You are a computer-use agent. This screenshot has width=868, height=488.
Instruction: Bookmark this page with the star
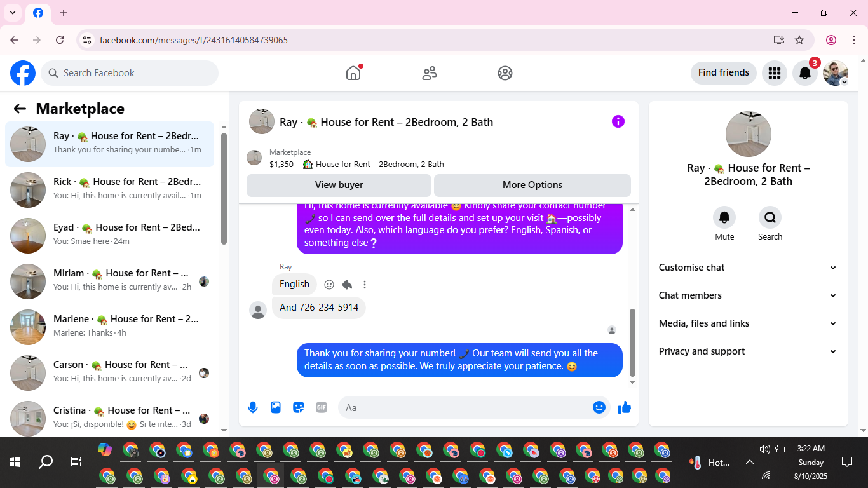[x=799, y=40]
